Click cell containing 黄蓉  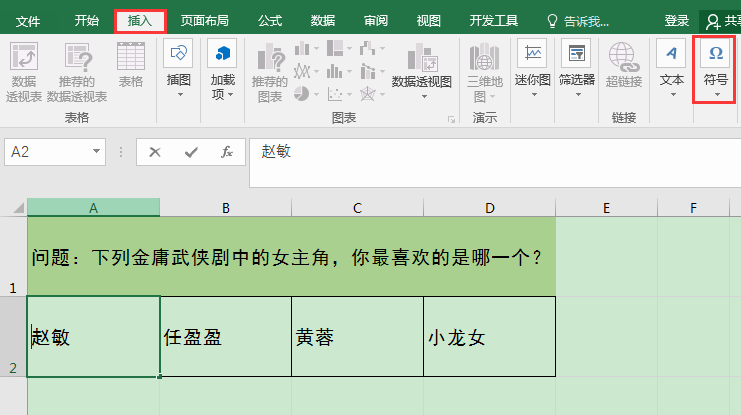point(358,337)
